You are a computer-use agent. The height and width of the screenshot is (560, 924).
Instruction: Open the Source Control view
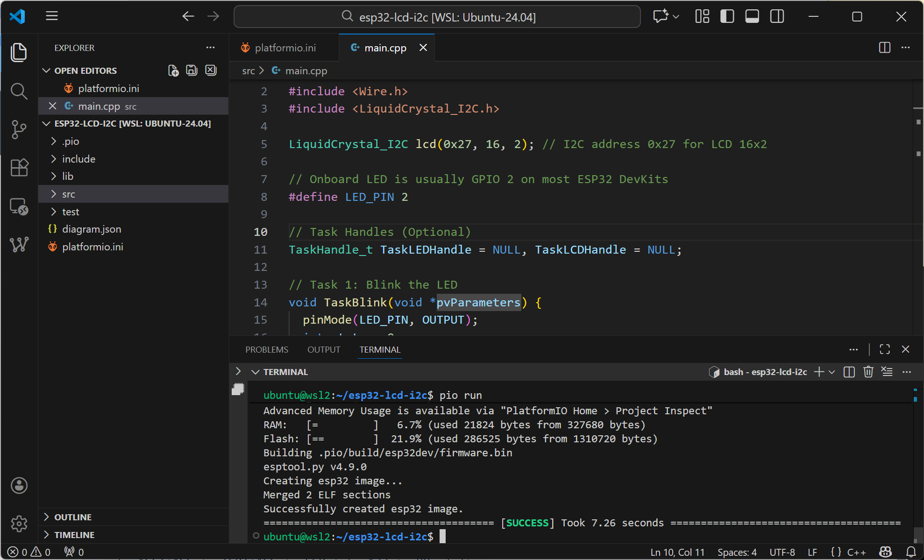tap(19, 129)
